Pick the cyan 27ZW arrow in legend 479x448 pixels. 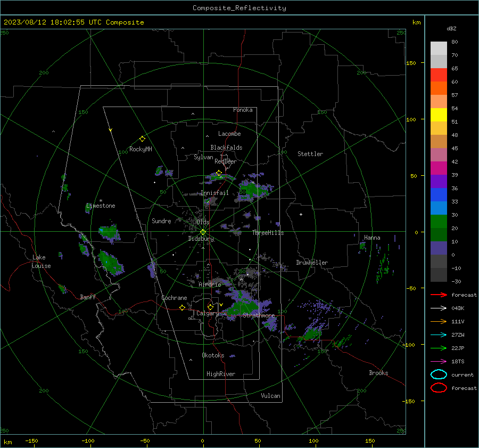(439, 335)
